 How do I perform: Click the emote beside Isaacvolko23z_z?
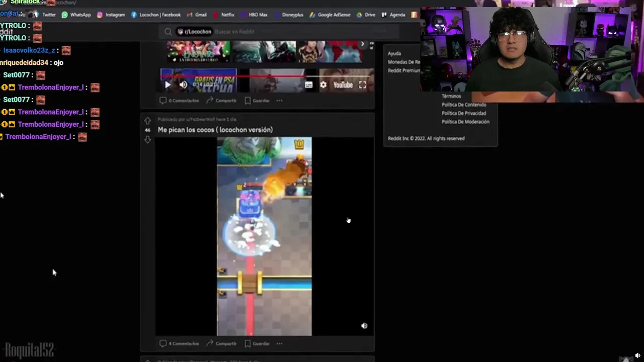66,50
